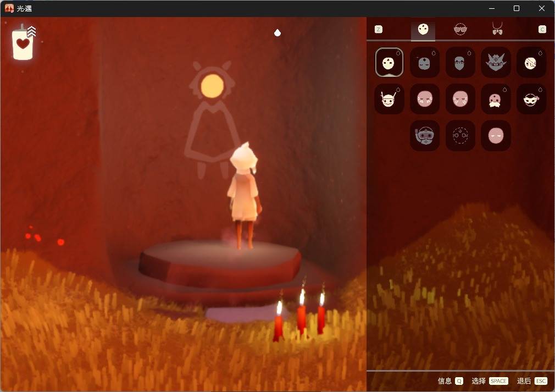Click the 选择 SPACE select button
This screenshot has width=555, height=392.
point(490,381)
